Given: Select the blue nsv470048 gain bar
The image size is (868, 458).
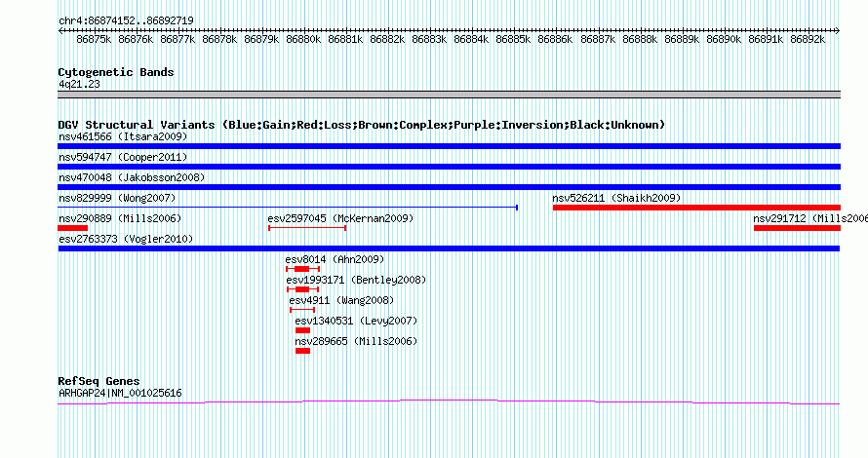Looking at the screenshot, I should tap(449, 187).
